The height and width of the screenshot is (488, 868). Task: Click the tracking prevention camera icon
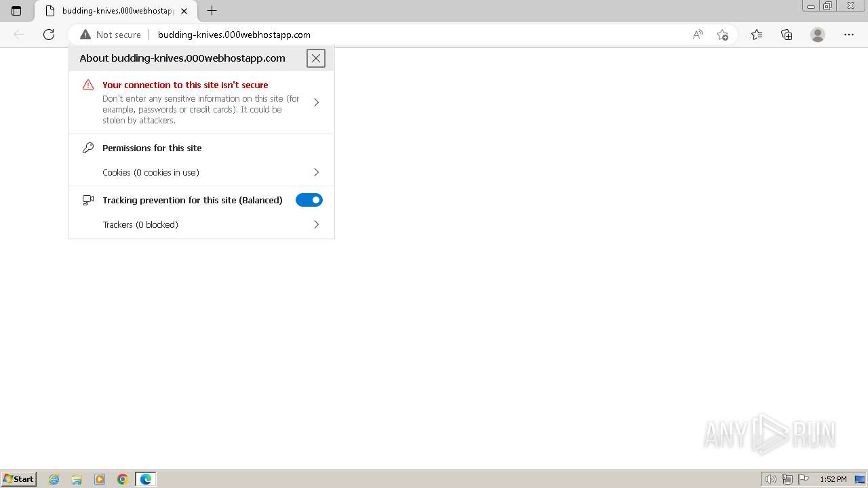tap(88, 200)
